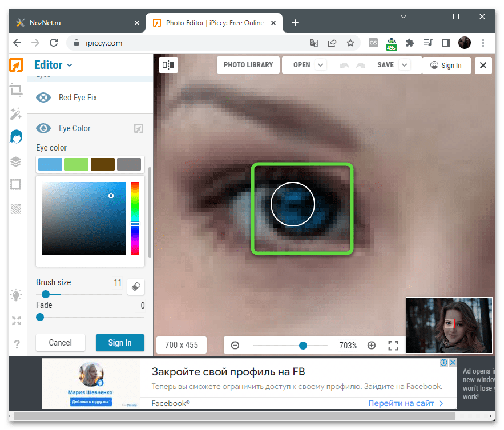Image resolution: width=504 pixels, height=430 pixels.
Task: Click the fullscreen arrows sidebar icon
Action: [x=17, y=320]
